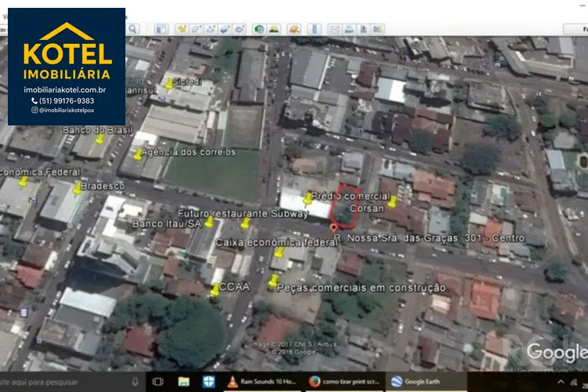Open the planets switcher dropdown

[295, 29]
